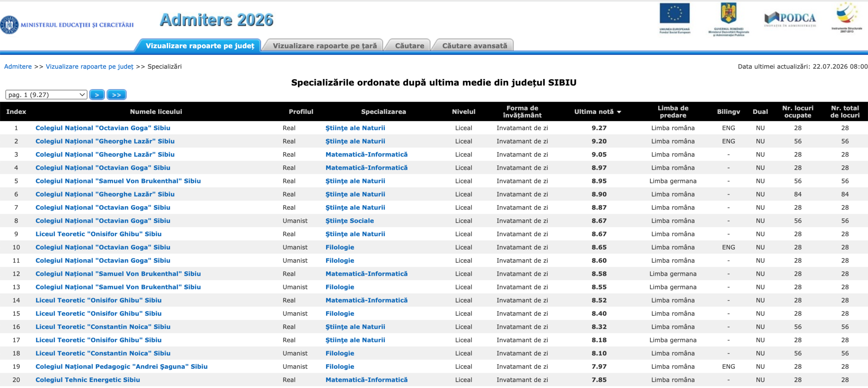Open the page selector dropdown pag. 1 (9.27)
The width and height of the screenshot is (868, 388).
(46, 95)
